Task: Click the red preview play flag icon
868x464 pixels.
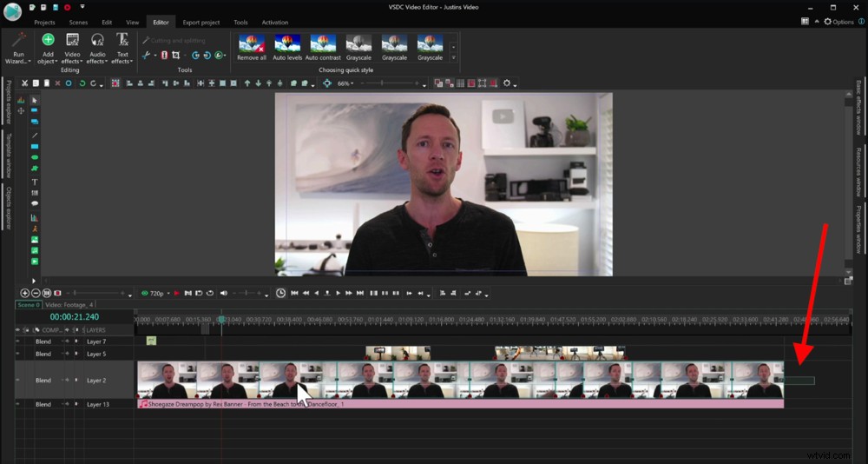Action: 176,293
